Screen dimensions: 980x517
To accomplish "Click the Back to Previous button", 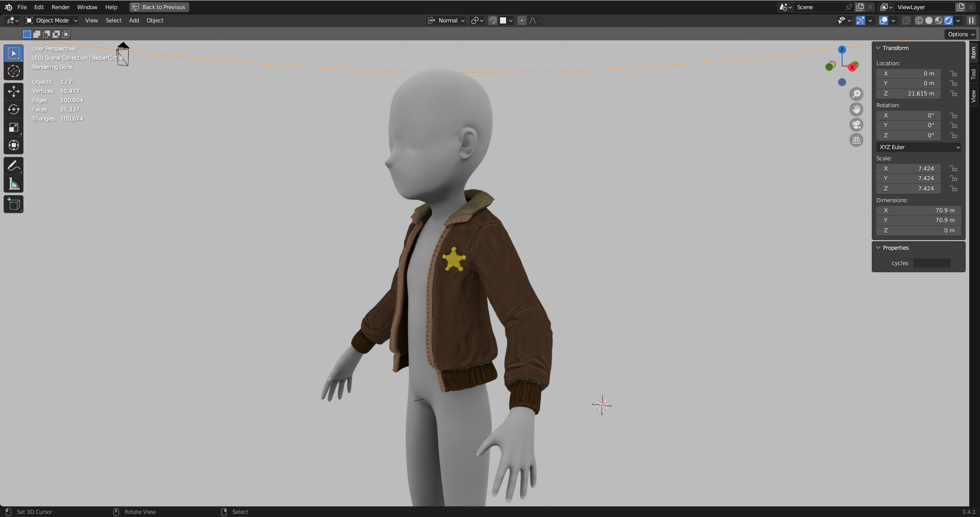I will coord(159,7).
